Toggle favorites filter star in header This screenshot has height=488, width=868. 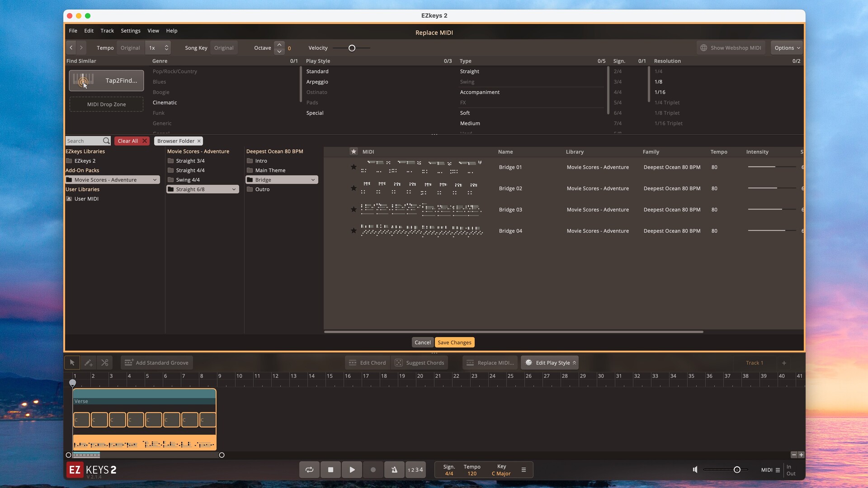[354, 152]
